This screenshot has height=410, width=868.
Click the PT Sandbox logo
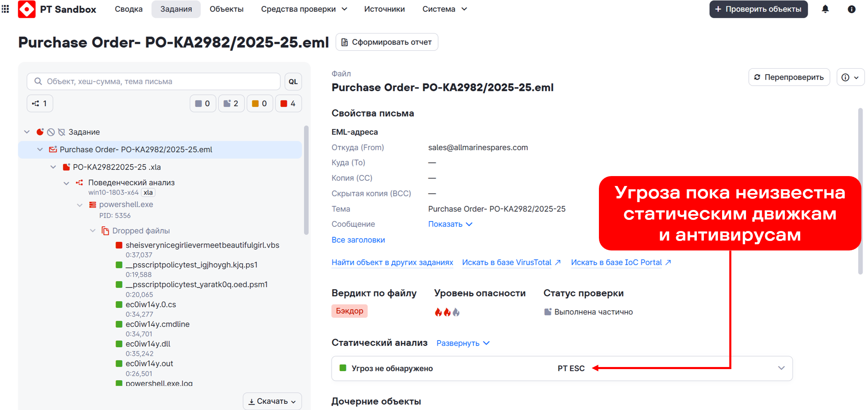coord(27,9)
